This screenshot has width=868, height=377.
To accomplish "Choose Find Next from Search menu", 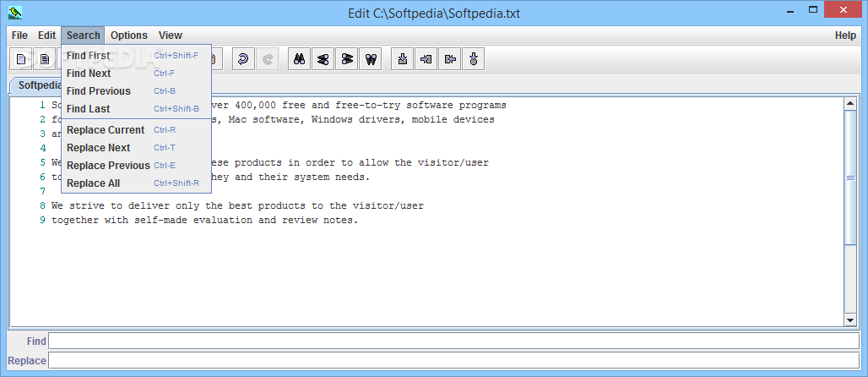I will click(x=136, y=74).
